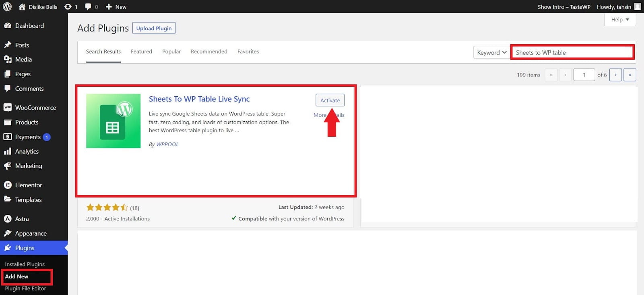Click the "Last Updated: 2 weeks ago" text

pos(312,207)
